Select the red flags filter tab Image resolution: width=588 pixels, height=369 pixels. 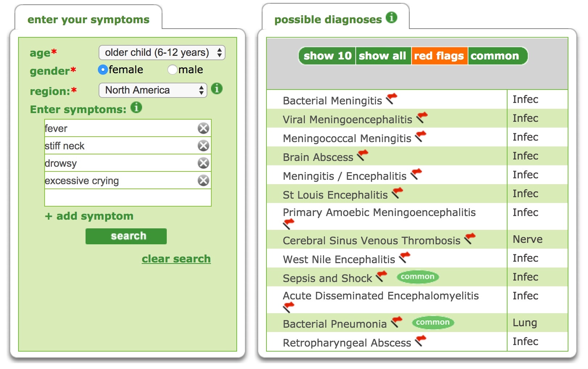(439, 55)
